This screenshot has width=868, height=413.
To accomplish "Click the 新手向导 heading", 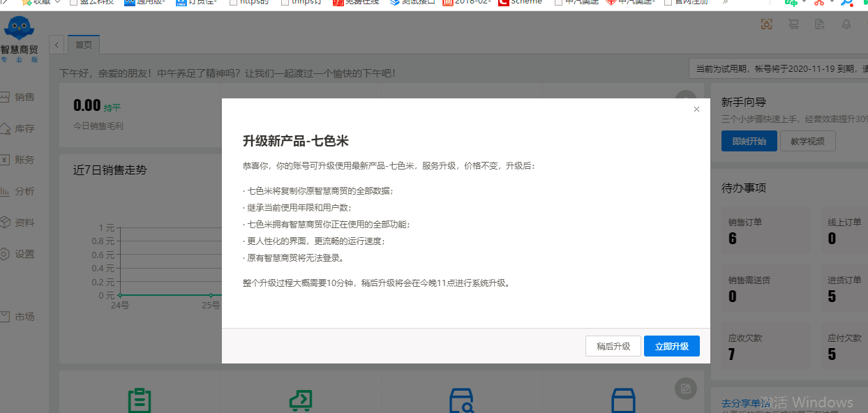I will click(744, 103).
